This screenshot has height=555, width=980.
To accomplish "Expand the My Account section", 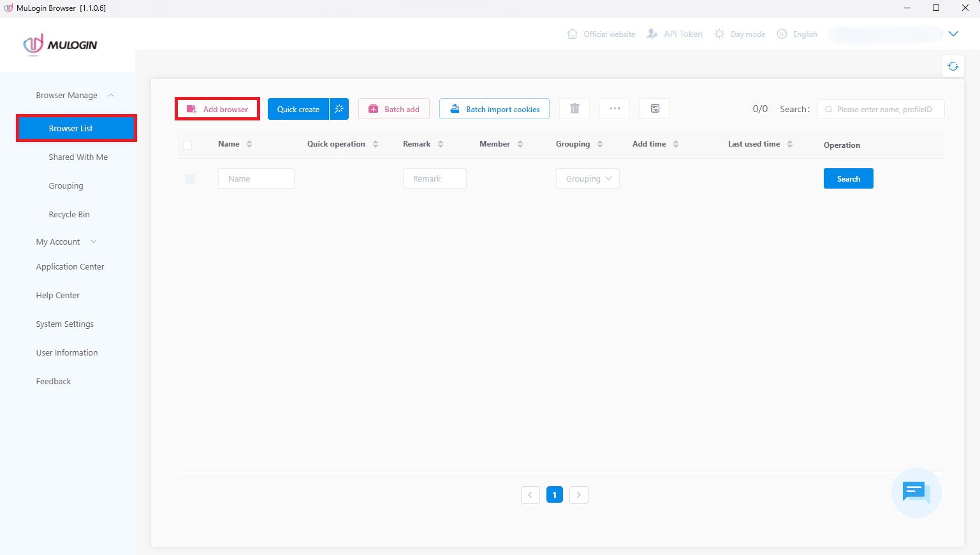I will tap(93, 241).
